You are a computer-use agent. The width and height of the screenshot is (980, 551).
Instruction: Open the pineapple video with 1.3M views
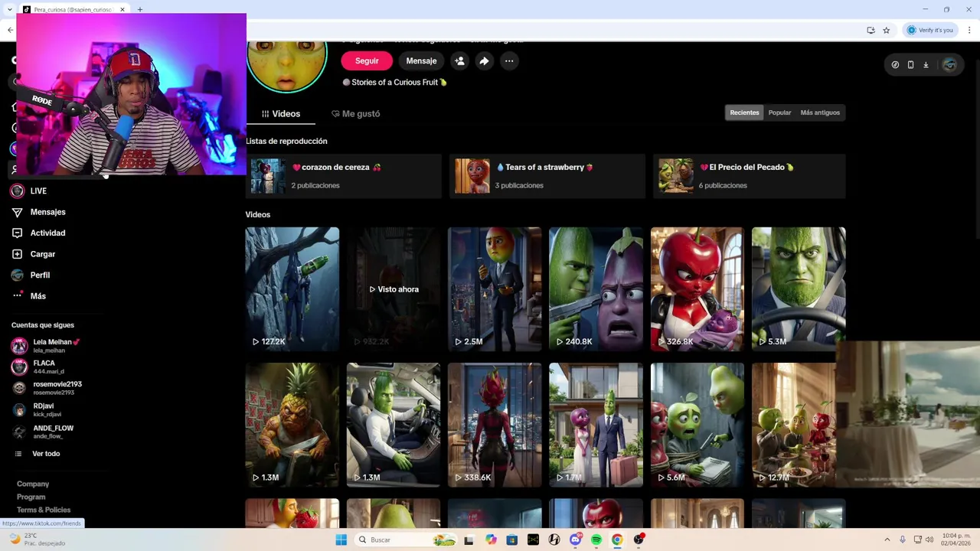point(292,425)
